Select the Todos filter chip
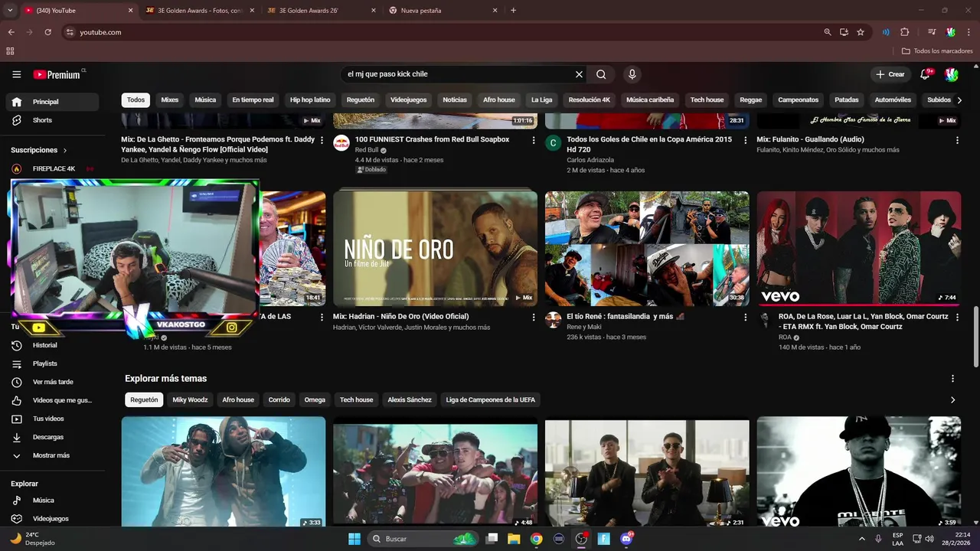 click(136, 100)
